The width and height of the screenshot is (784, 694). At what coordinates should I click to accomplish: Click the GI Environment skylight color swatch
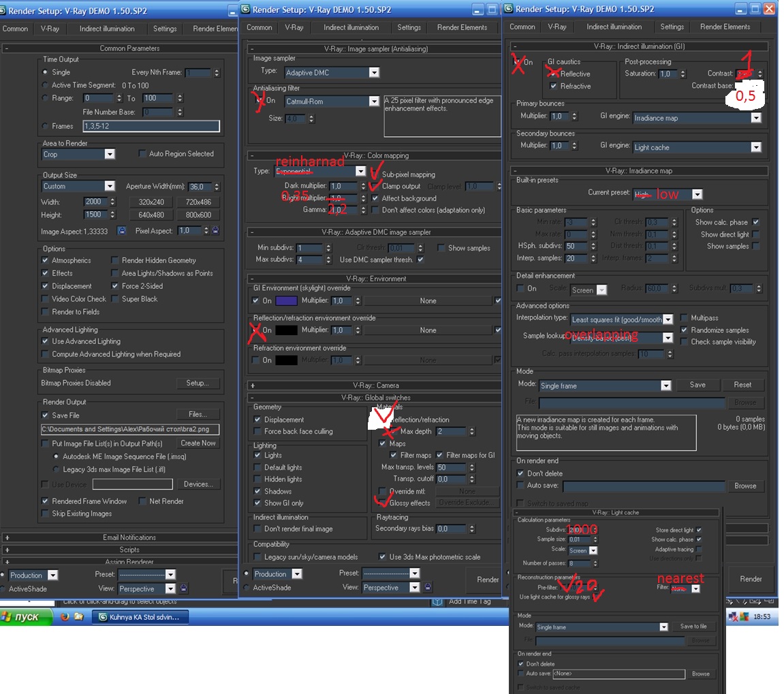pos(287,300)
